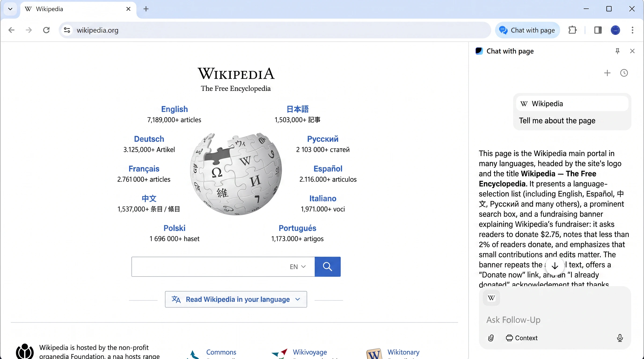Click the blue search magnifier button
Screen dimensions: 644x359
click(x=328, y=267)
